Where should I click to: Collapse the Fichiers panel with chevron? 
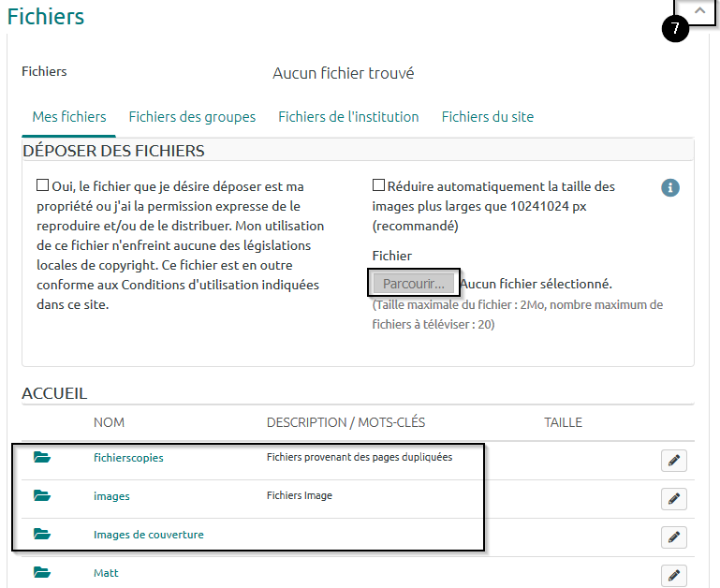click(x=699, y=10)
